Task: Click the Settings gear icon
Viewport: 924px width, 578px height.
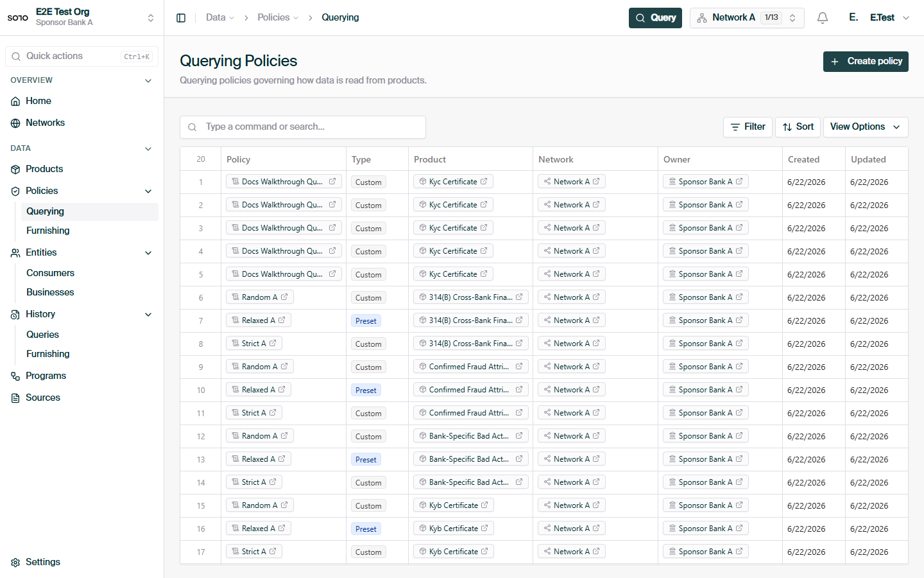Action: pos(15,563)
